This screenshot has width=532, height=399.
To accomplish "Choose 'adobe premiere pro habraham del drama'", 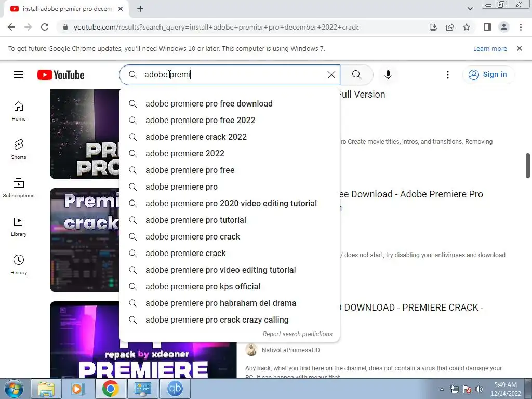I will point(229,303).
